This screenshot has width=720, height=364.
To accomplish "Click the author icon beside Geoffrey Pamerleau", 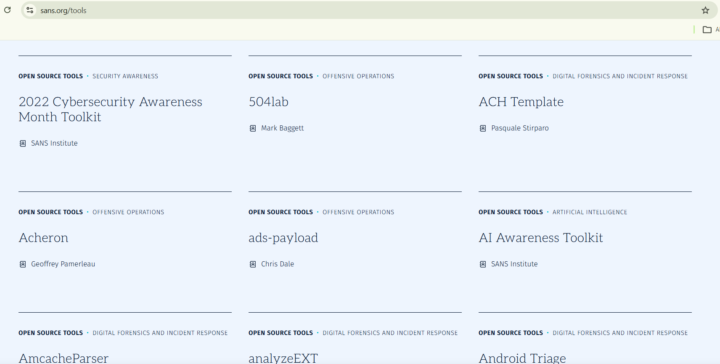I will tap(22, 264).
